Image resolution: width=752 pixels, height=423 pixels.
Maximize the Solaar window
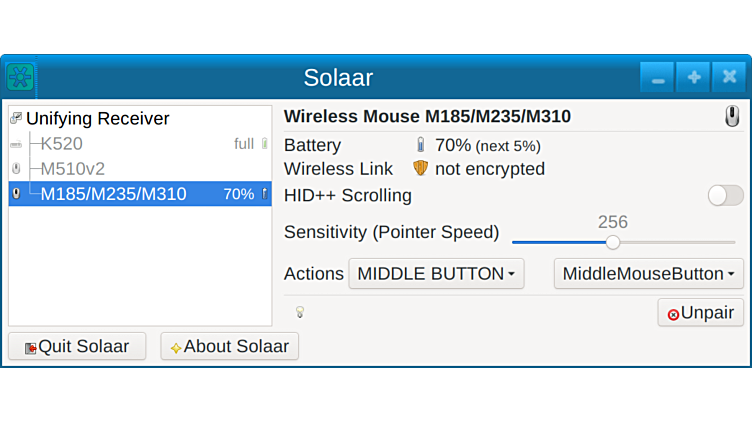pyautogui.click(x=693, y=77)
